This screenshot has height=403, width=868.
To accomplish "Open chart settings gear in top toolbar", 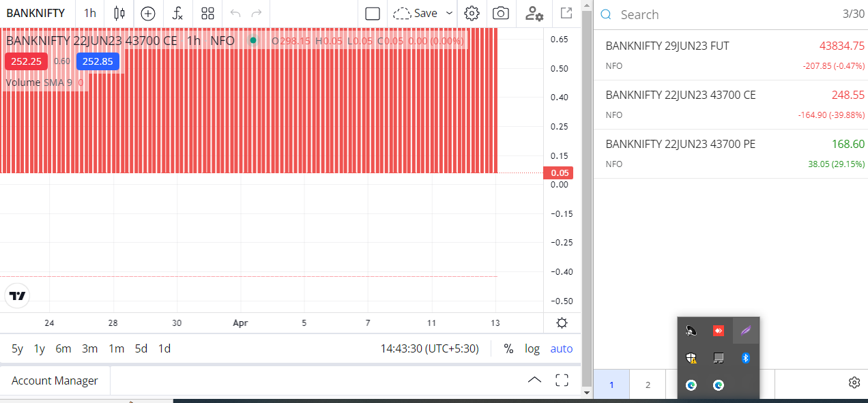I will (472, 13).
